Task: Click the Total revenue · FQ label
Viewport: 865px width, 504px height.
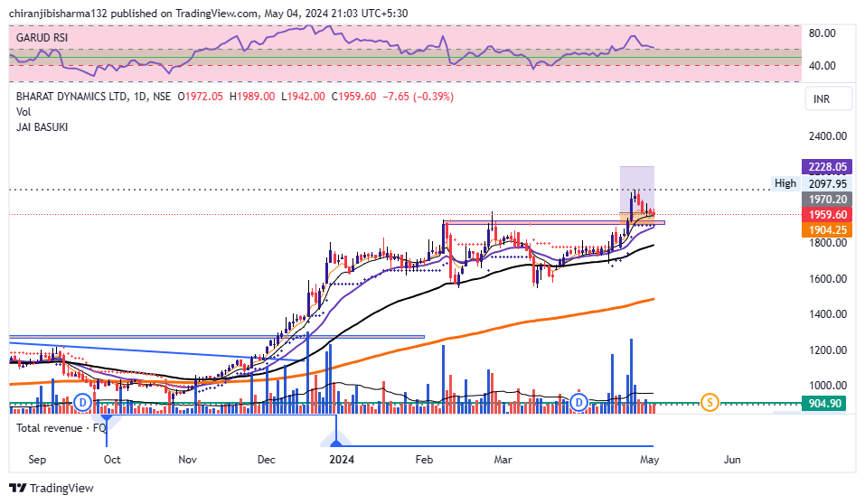Action: [61, 428]
